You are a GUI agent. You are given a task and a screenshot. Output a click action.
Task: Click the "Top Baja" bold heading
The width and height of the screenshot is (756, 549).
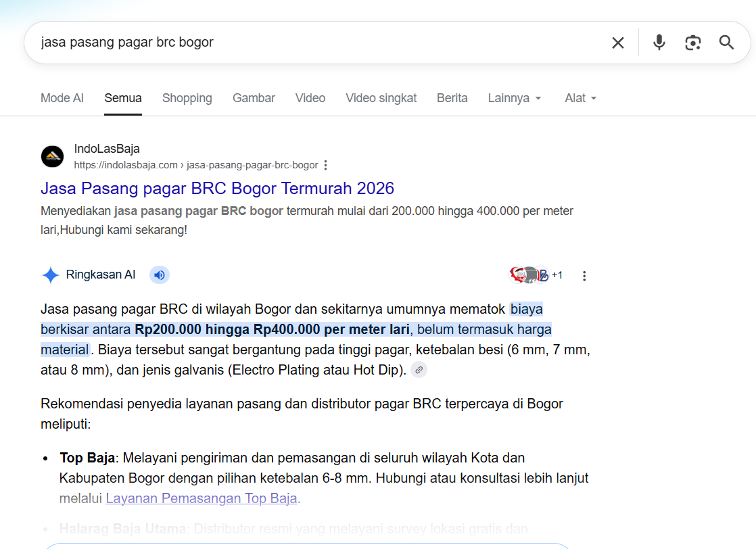point(87,458)
